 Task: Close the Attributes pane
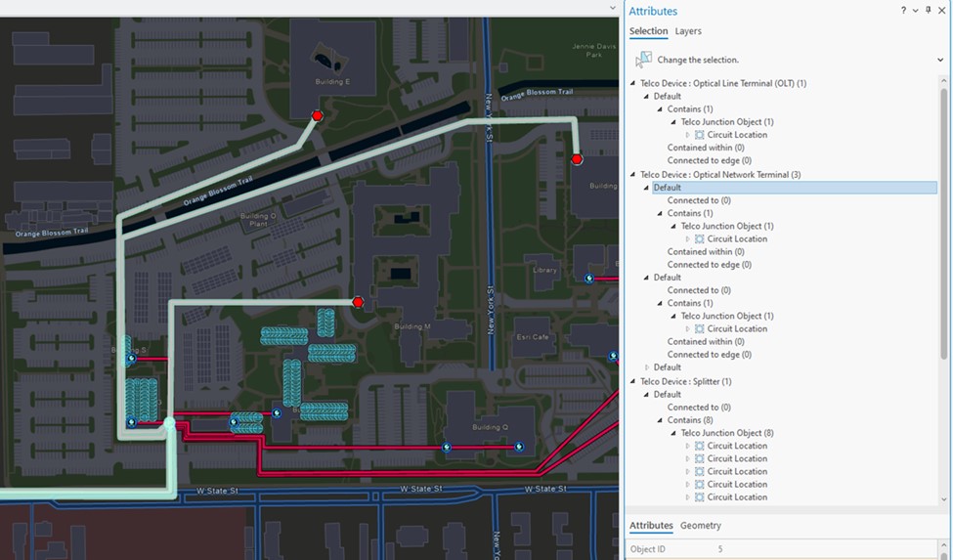pyautogui.click(x=941, y=11)
